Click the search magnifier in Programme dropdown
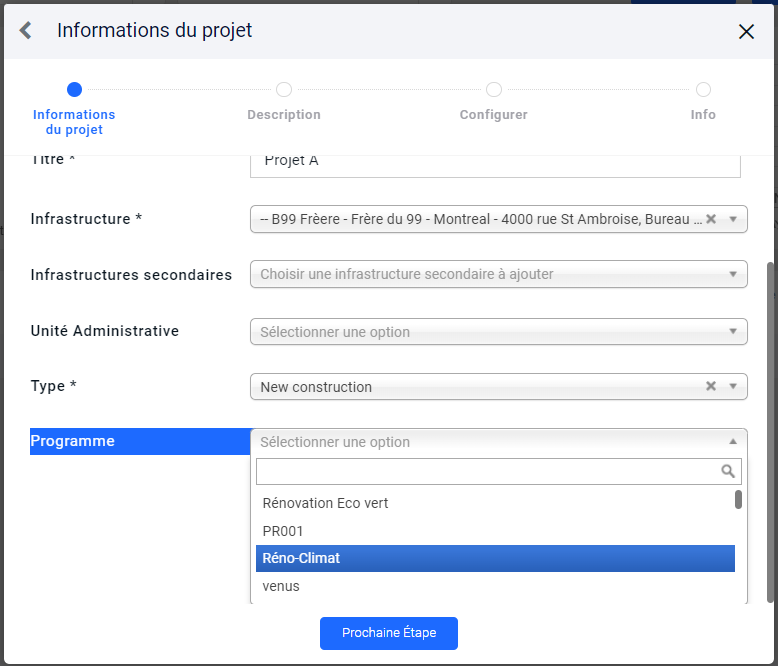 pos(728,471)
